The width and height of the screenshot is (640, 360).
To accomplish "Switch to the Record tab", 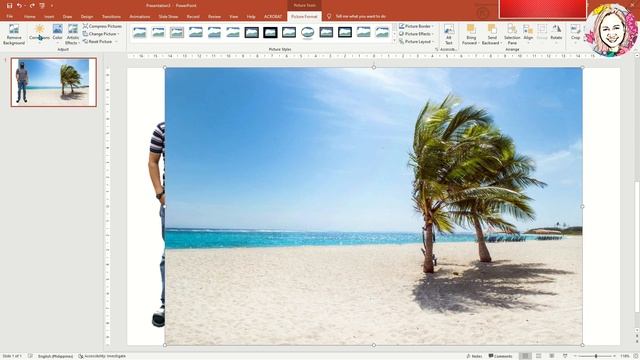I will click(193, 17).
